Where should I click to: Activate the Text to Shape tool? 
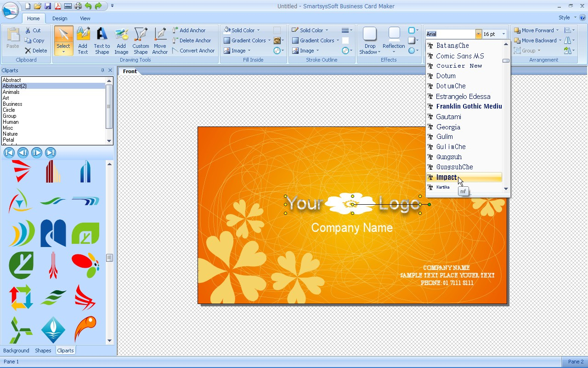click(102, 40)
